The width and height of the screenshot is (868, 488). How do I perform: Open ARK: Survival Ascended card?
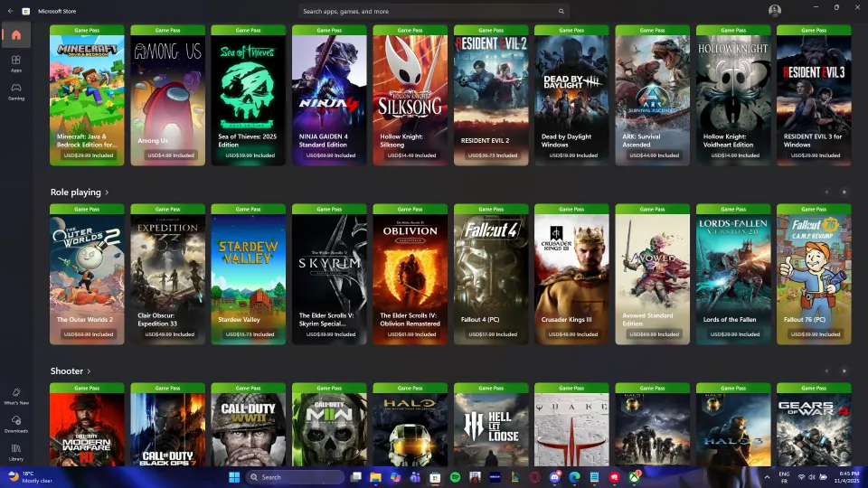[652, 95]
